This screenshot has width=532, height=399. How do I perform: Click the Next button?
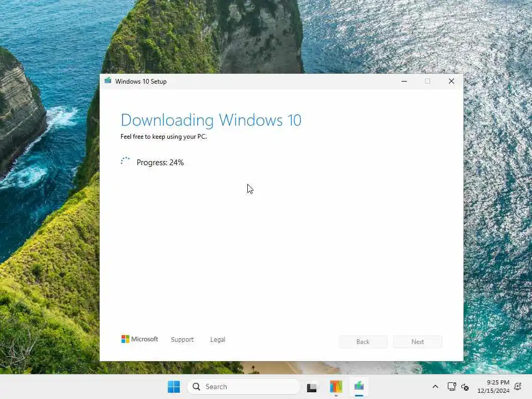tap(418, 342)
